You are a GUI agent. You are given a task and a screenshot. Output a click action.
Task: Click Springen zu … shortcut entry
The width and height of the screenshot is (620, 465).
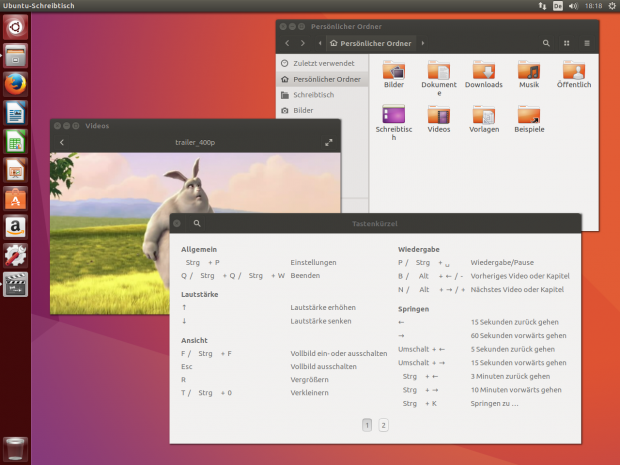(494, 404)
